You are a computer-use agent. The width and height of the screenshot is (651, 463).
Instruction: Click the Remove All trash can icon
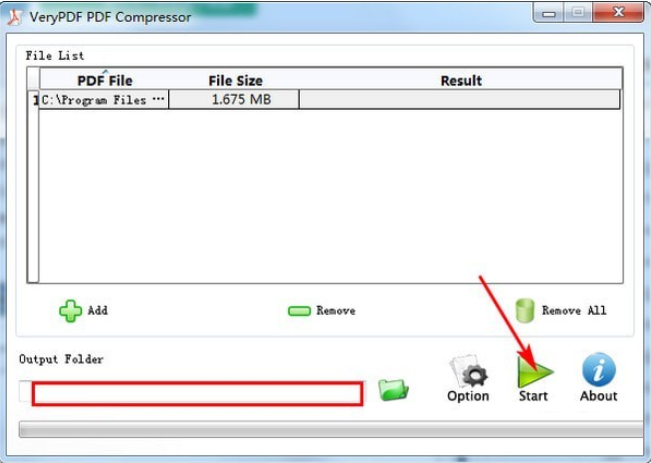tap(524, 310)
